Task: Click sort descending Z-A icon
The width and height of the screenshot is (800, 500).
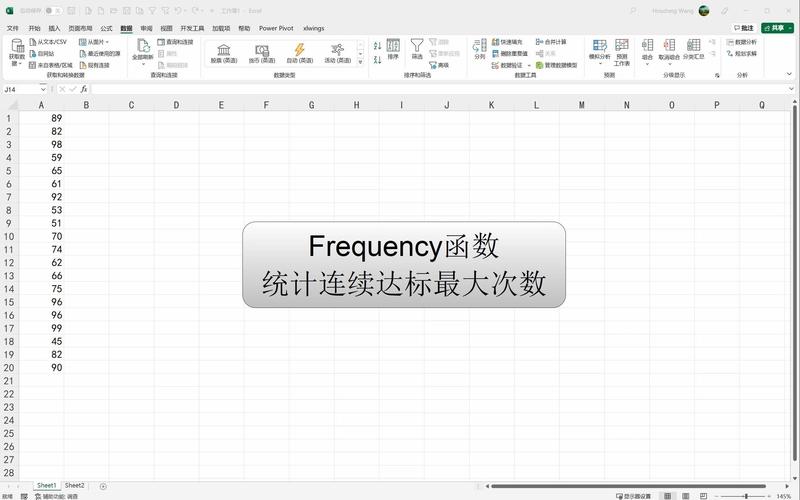Action: [x=377, y=60]
